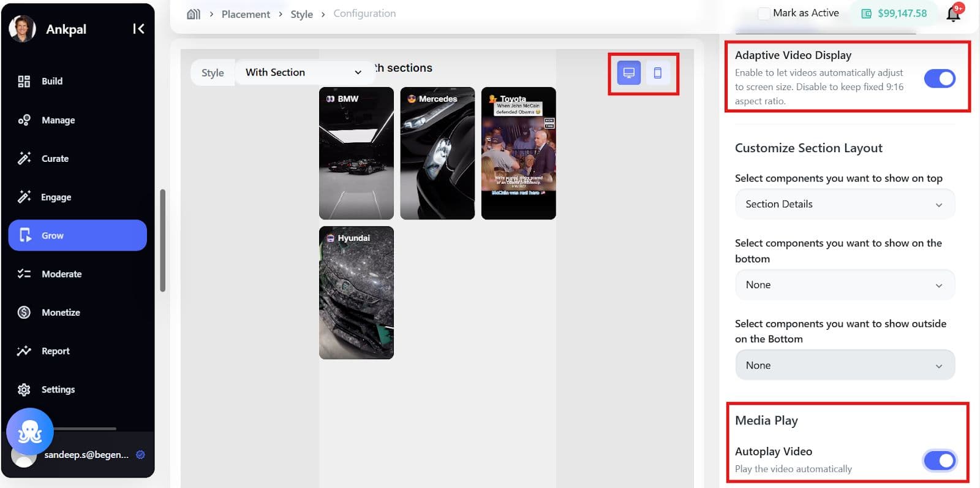Expand the Section Details dropdown

coord(844,204)
